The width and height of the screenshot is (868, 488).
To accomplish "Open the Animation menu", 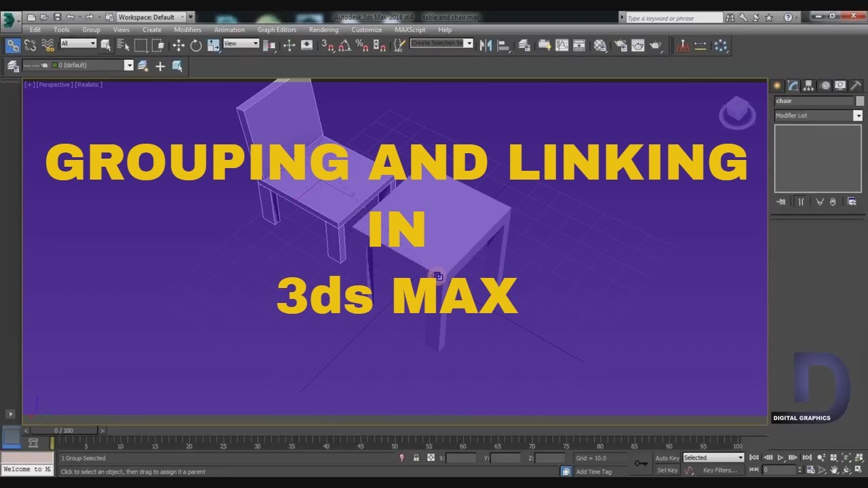I will 229,30.
